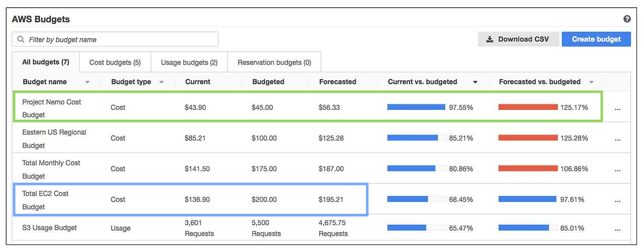Click the search magnifier icon in filter box

coord(21,39)
